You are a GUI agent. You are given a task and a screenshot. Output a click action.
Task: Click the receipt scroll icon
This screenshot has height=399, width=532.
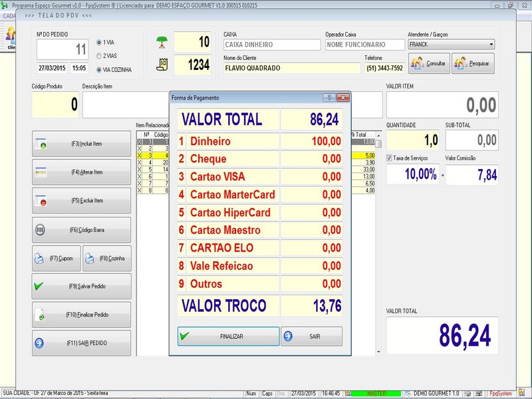click(162, 65)
